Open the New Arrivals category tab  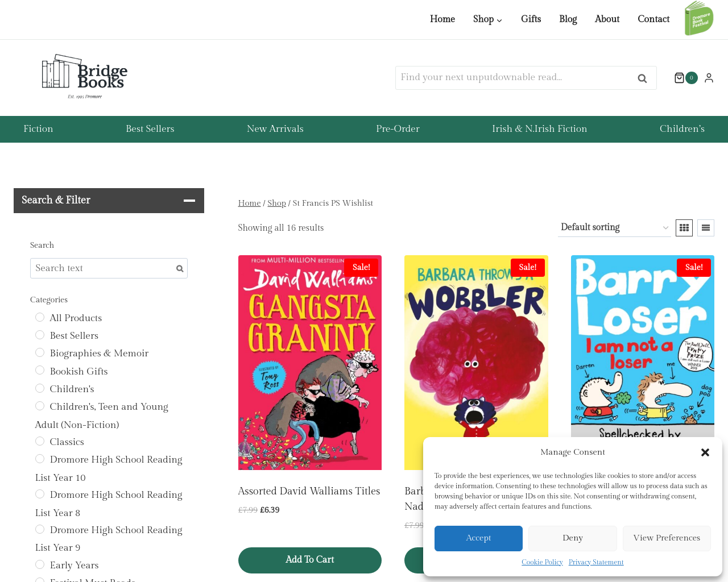click(x=275, y=129)
